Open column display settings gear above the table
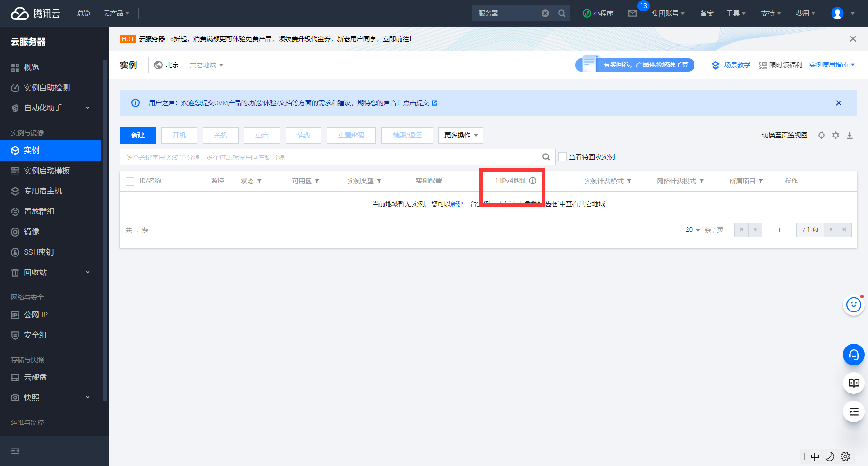Image resolution: width=868 pixels, height=466 pixels. pyautogui.click(x=835, y=135)
